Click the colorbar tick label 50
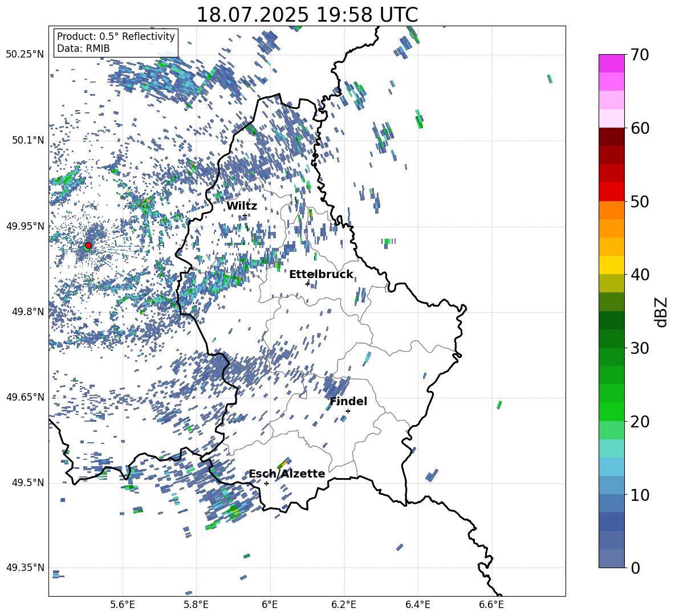 (640, 201)
